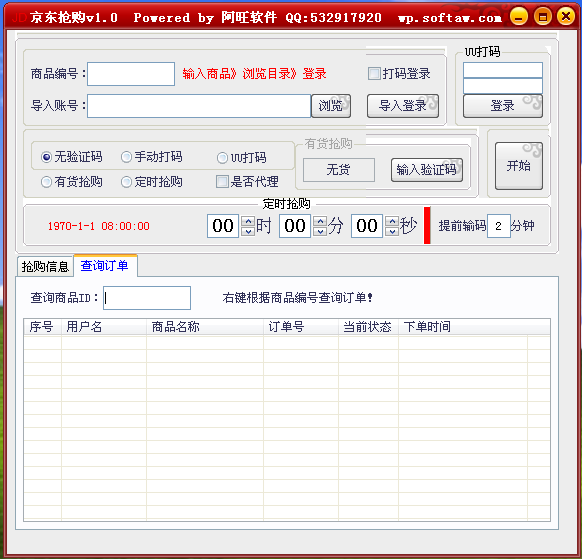Screen dimensions: 582x559
Task: Switch to the 抢购信息 tab
Action: point(45,267)
